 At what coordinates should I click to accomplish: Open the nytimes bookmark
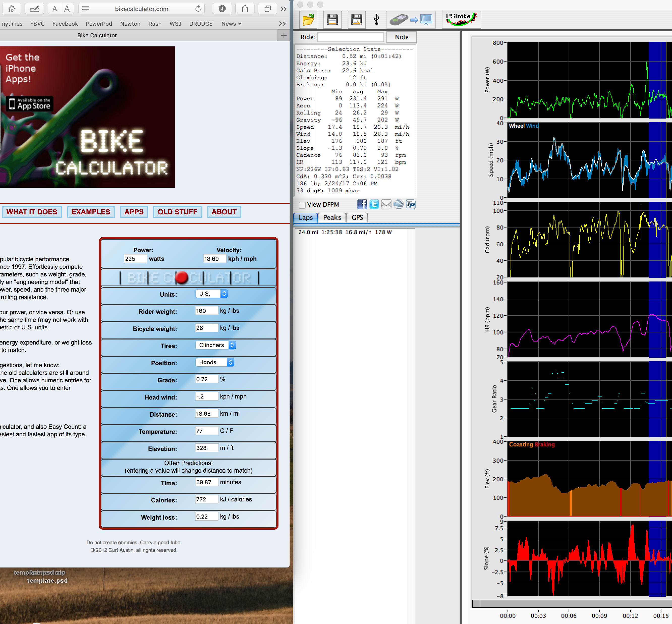click(12, 24)
